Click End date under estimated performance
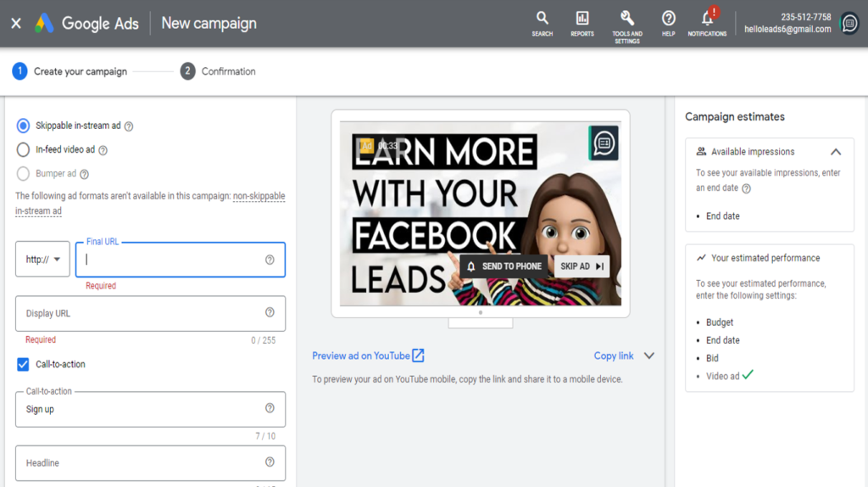The image size is (868, 487). (x=723, y=340)
